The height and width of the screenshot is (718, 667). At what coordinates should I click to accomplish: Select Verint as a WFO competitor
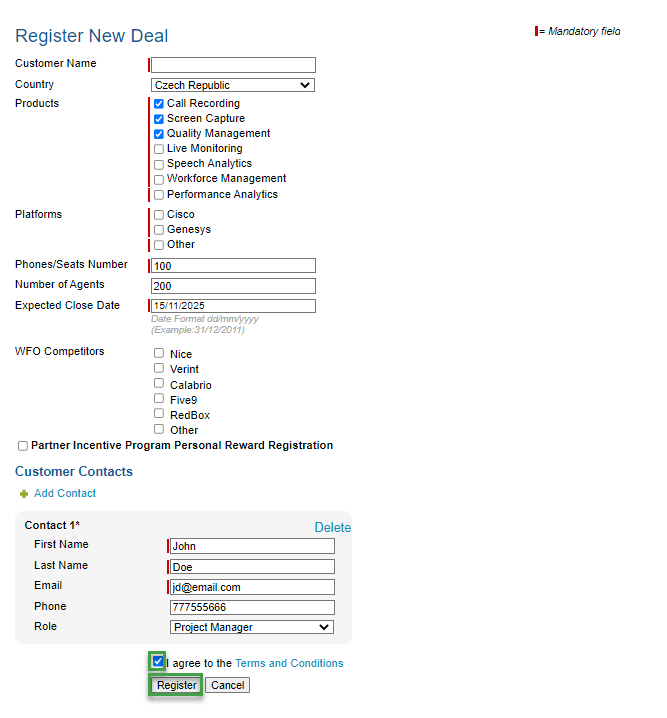(159, 368)
